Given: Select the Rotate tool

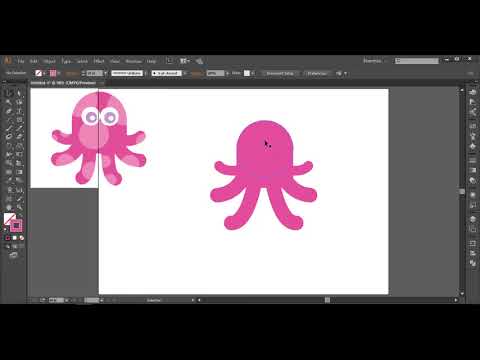Looking at the screenshot, I should 9,146.
